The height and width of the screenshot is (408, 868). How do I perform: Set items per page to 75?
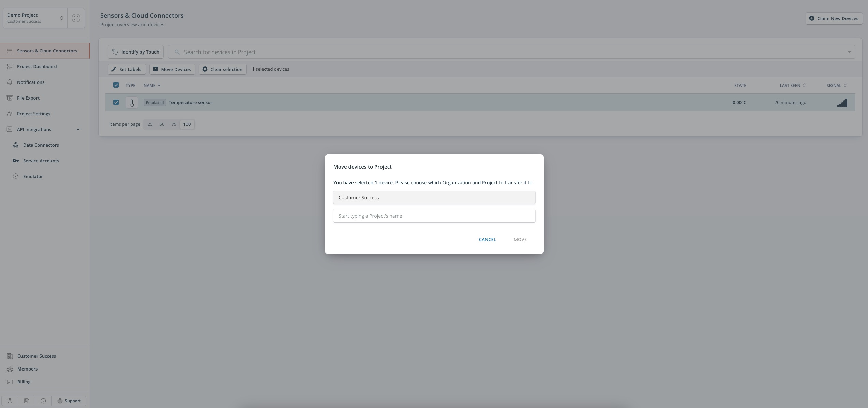coord(174,124)
